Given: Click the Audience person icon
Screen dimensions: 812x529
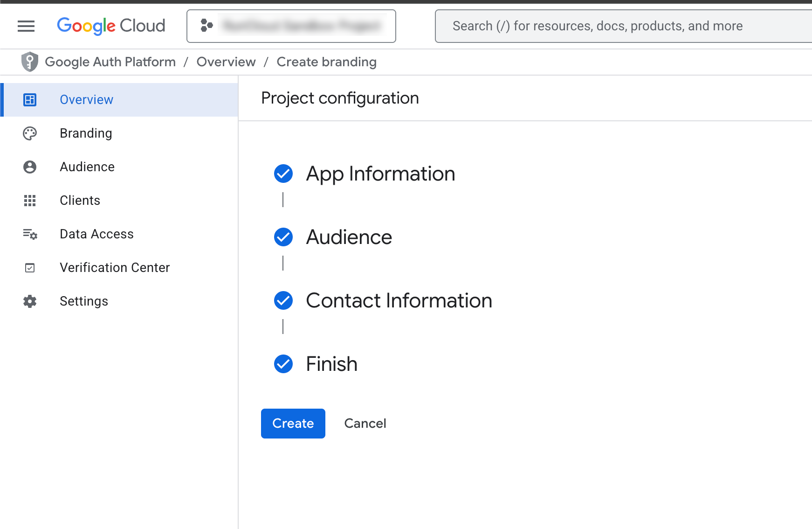Looking at the screenshot, I should (30, 167).
